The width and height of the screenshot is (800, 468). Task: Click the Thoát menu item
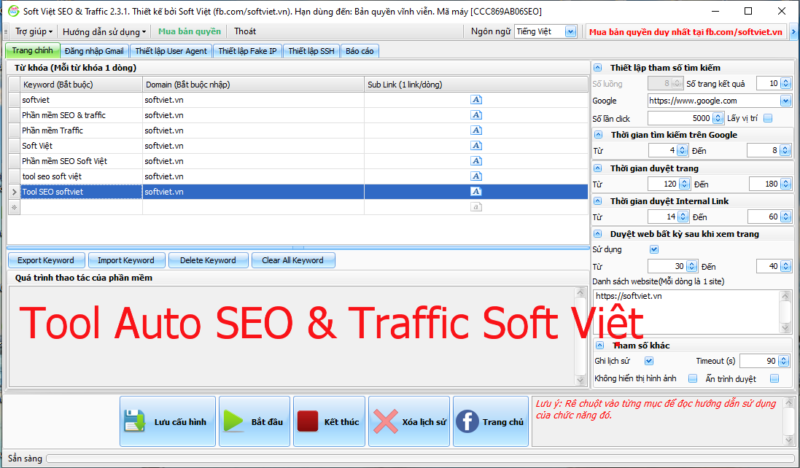(245, 32)
